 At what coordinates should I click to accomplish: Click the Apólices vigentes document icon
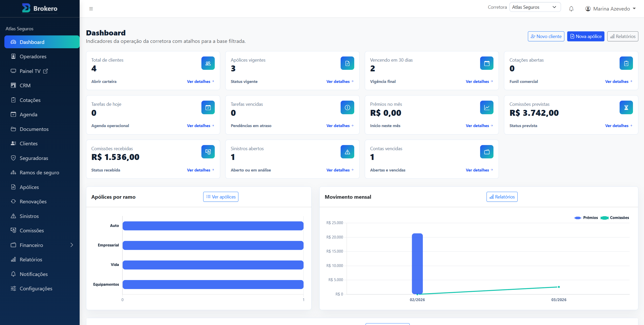pyautogui.click(x=347, y=63)
